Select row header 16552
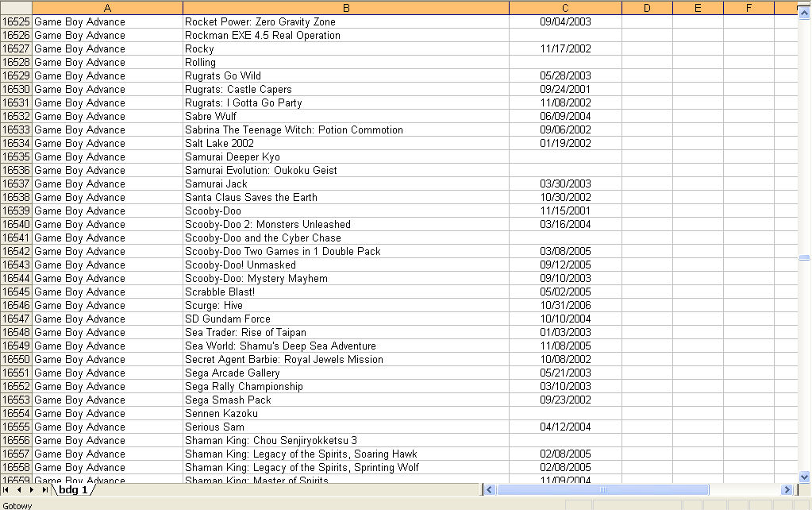 click(x=16, y=386)
